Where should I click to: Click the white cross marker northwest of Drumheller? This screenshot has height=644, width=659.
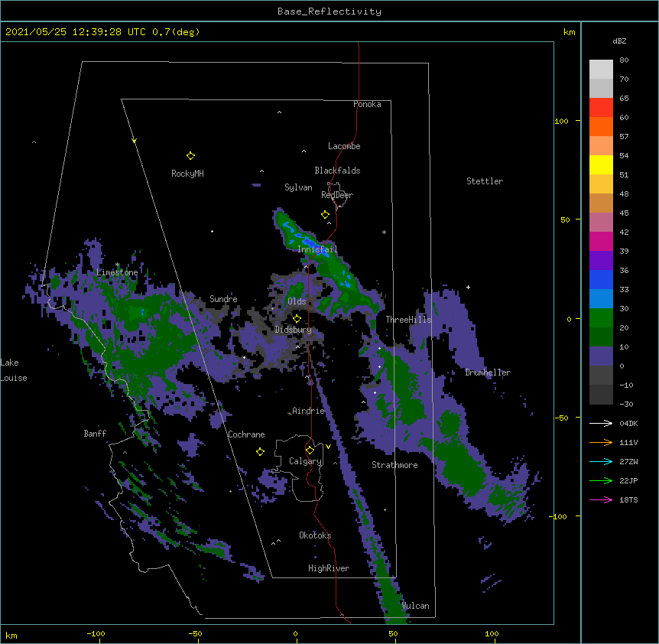point(468,287)
